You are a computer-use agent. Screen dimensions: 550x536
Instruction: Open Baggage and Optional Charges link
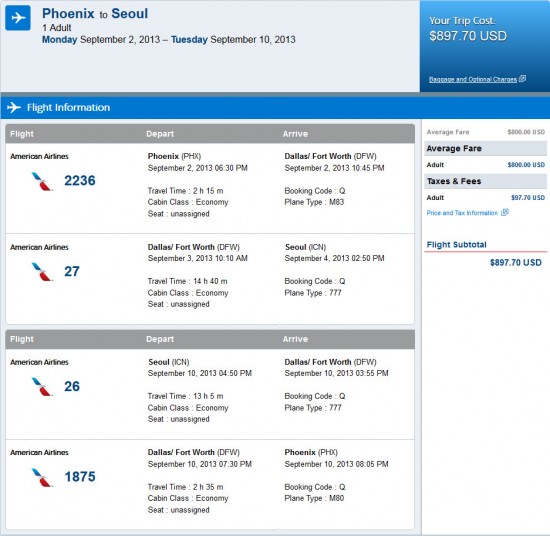[472, 79]
